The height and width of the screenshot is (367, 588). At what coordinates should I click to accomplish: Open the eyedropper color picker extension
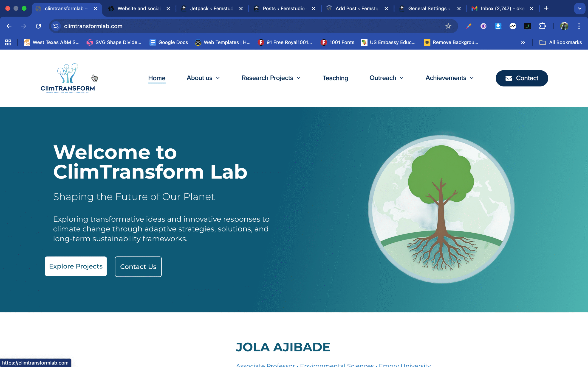(469, 26)
